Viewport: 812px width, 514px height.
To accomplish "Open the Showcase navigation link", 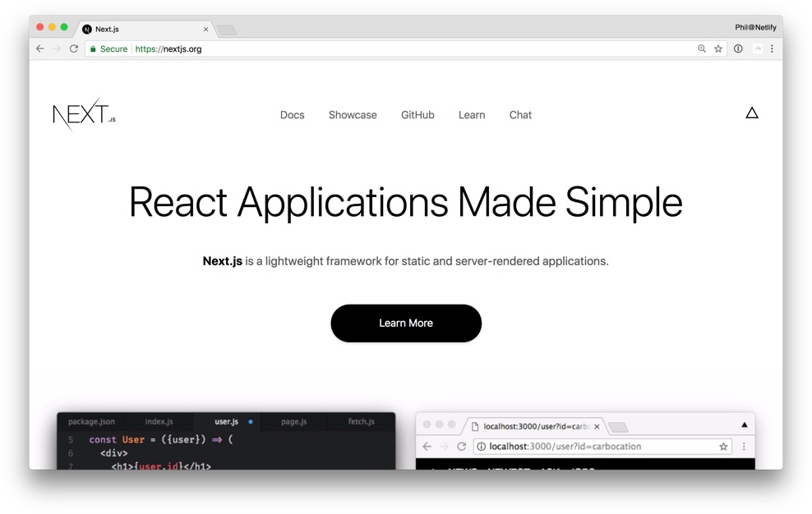I will tap(353, 115).
